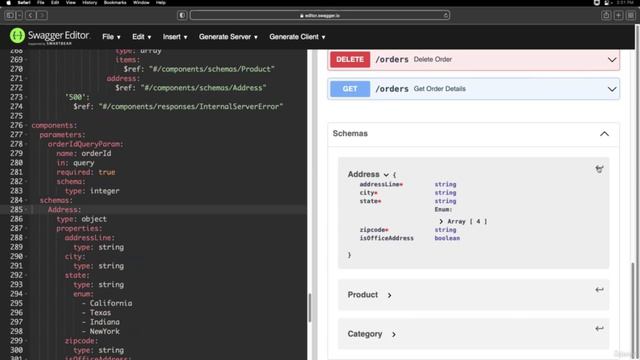
Task: Go forward in Safari
Action: pyautogui.click(x=42, y=16)
